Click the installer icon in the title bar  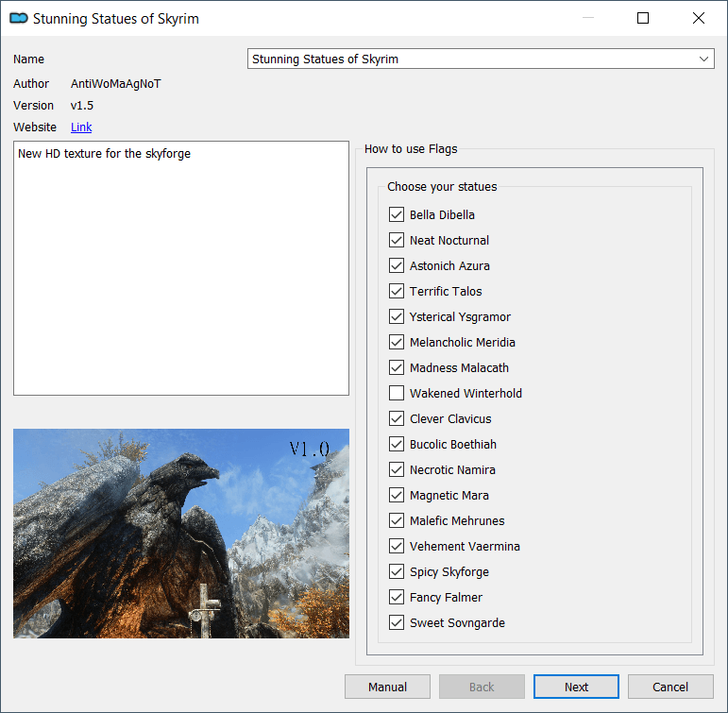point(19,19)
